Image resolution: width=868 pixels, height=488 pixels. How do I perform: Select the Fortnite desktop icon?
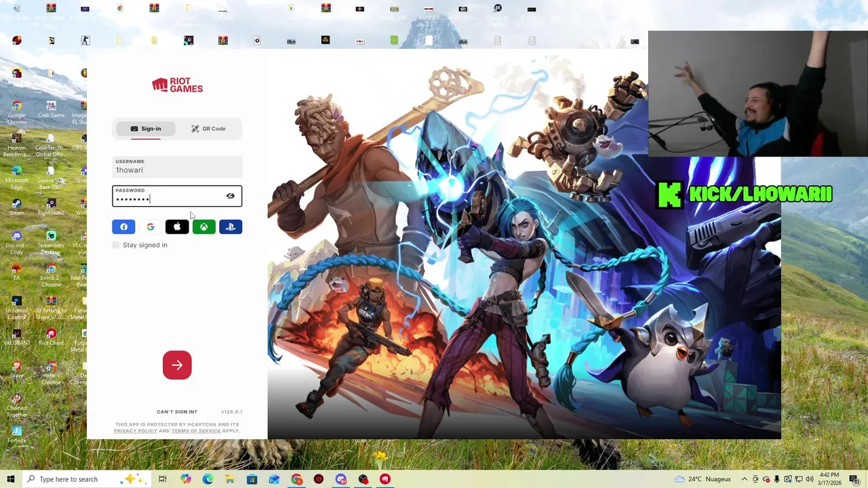[x=17, y=435]
